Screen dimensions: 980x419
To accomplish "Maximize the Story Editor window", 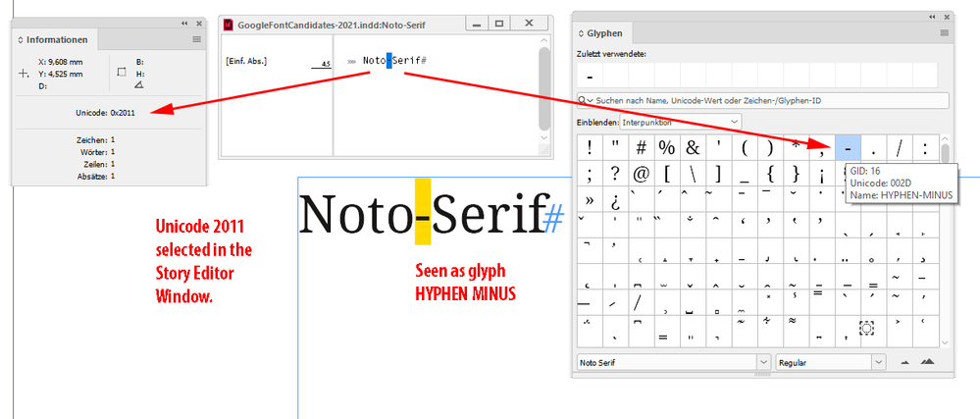I will pyautogui.click(x=498, y=24).
